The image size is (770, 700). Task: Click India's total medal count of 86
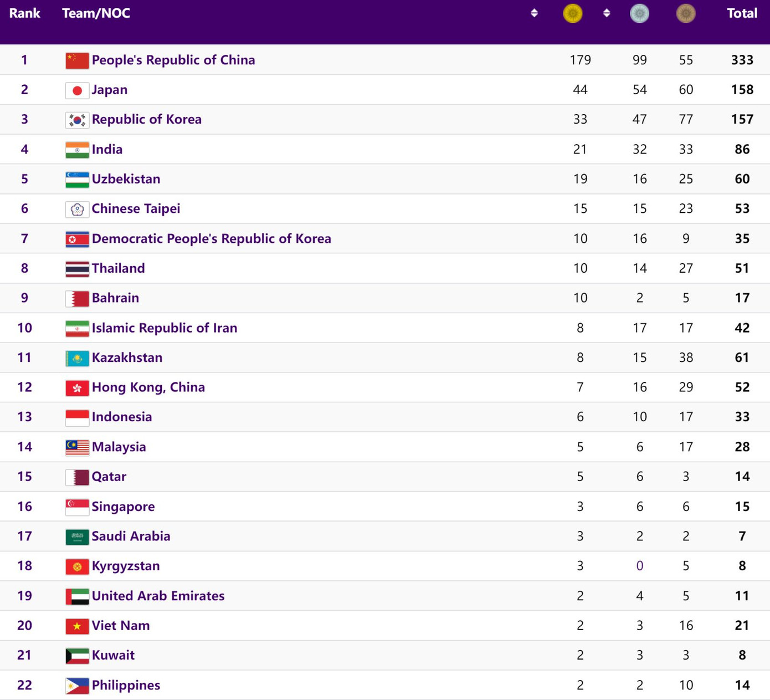[x=742, y=149]
